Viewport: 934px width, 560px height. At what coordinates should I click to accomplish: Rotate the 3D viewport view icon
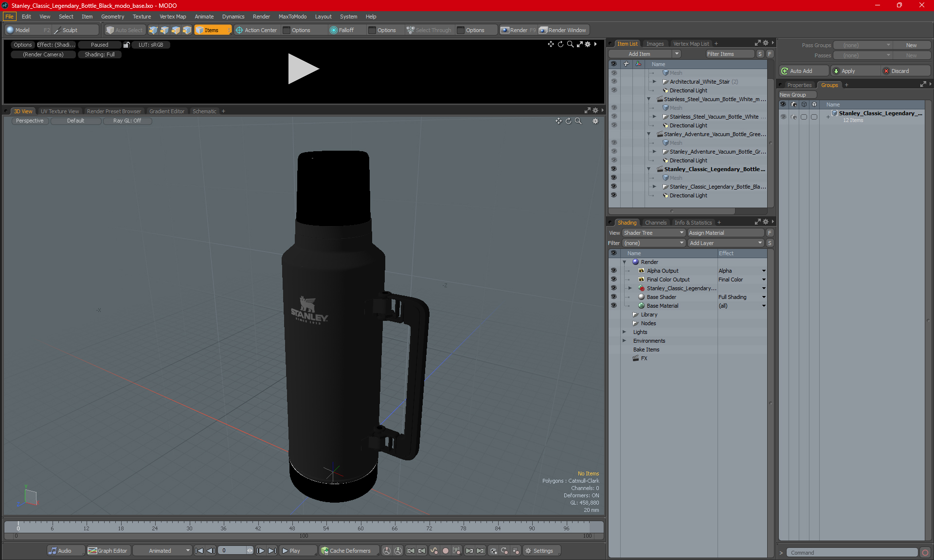tap(568, 121)
